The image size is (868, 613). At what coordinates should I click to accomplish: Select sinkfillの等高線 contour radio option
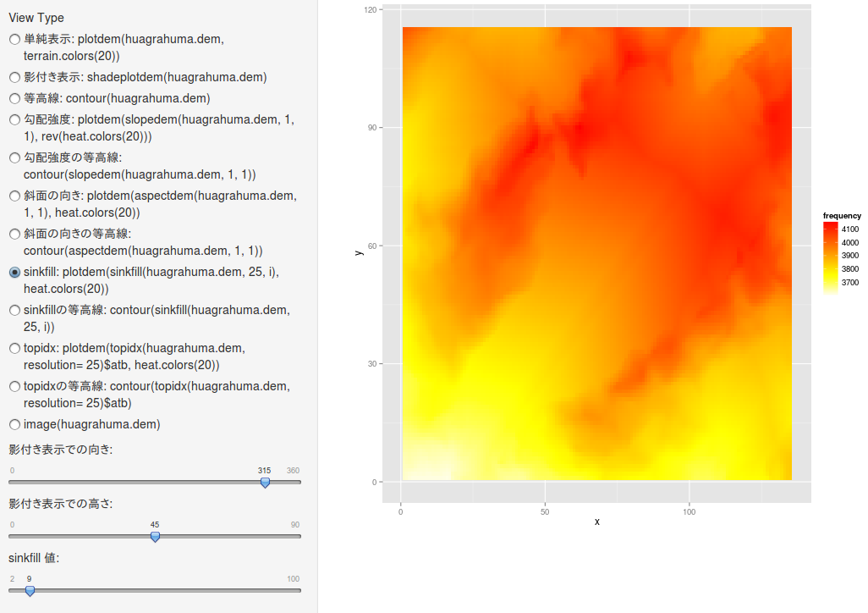click(x=14, y=311)
